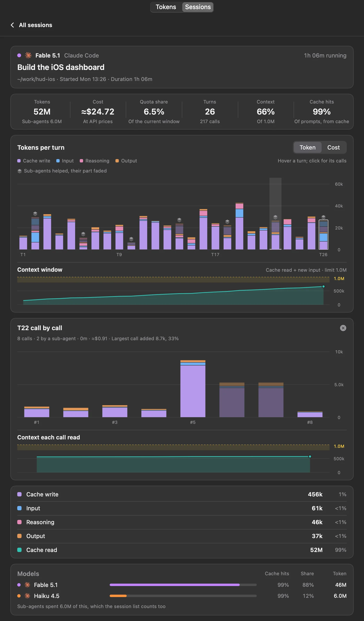This screenshot has width=364, height=621.
Task: Click the Context window line's end-point dot
Action: pyautogui.click(x=323, y=287)
